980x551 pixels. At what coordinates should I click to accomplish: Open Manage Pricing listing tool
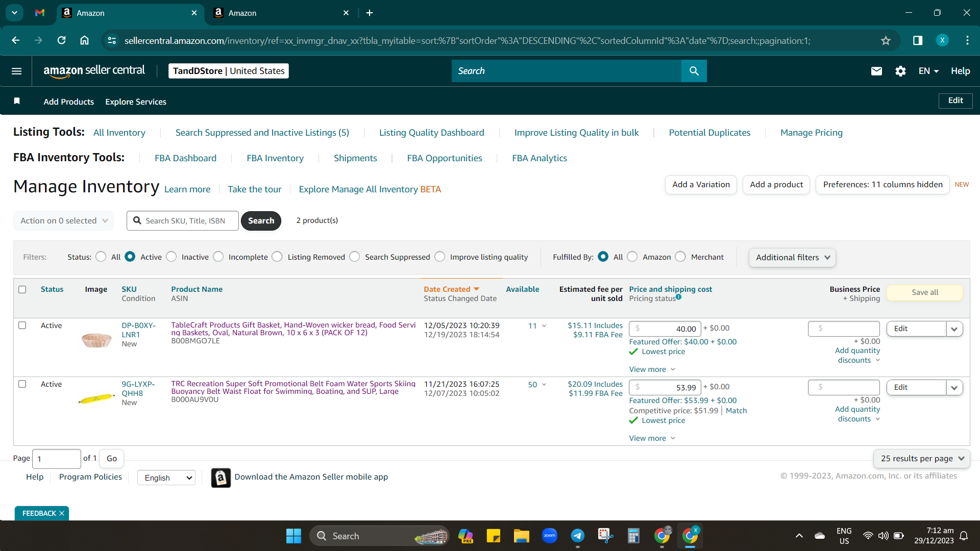(x=811, y=133)
